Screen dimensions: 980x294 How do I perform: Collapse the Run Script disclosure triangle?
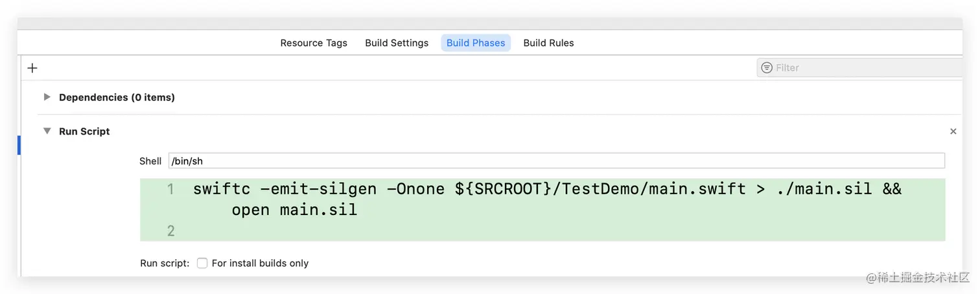click(x=47, y=131)
